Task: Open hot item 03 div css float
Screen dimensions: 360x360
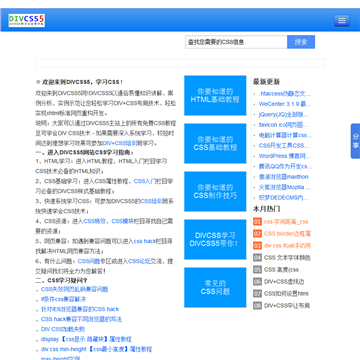Action: 287,246
